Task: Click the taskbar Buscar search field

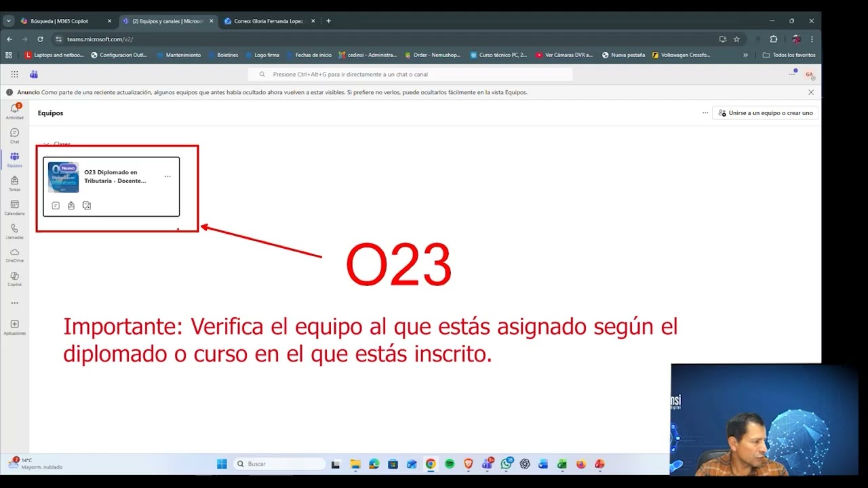Action: (x=280, y=464)
